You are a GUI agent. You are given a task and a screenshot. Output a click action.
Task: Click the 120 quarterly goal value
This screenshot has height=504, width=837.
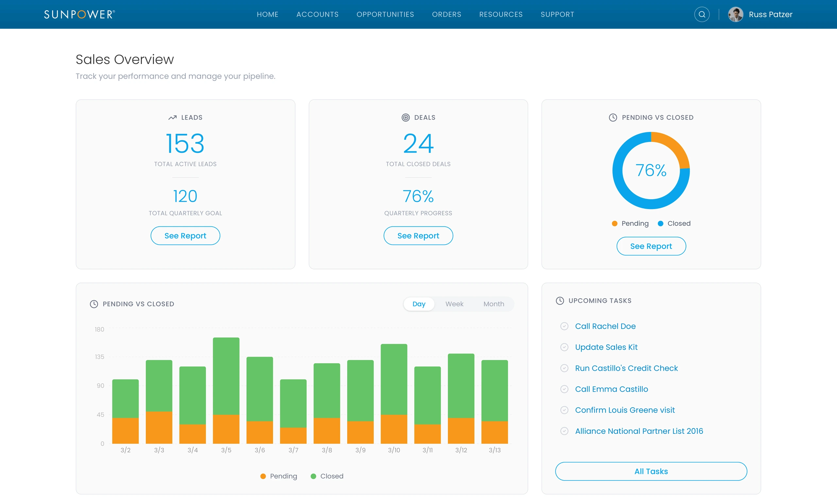click(x=185, y=196)
